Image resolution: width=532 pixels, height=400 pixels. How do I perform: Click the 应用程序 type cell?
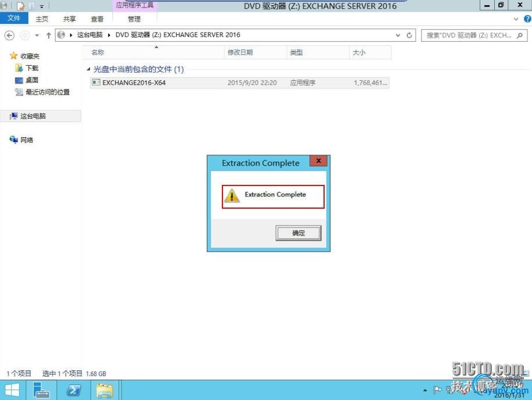click(303, 83)
